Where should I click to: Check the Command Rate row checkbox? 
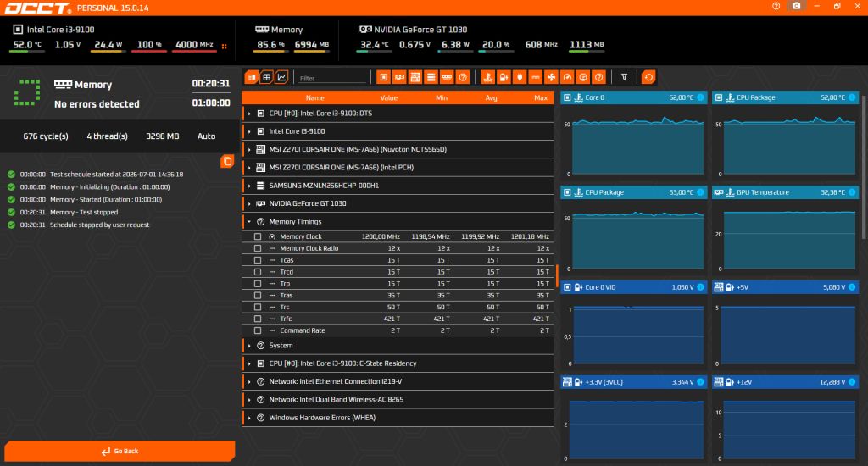pyautogui.click(x=258, y=330)
